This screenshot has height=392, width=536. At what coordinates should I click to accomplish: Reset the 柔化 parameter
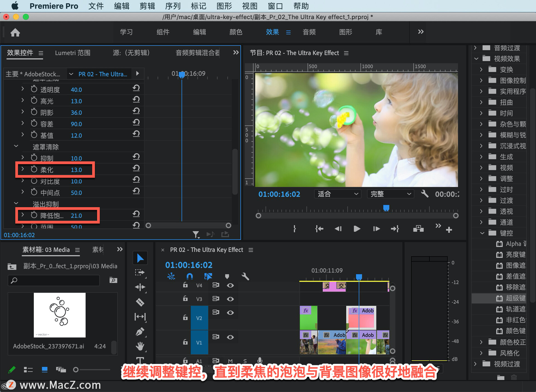tap(136, 168)
